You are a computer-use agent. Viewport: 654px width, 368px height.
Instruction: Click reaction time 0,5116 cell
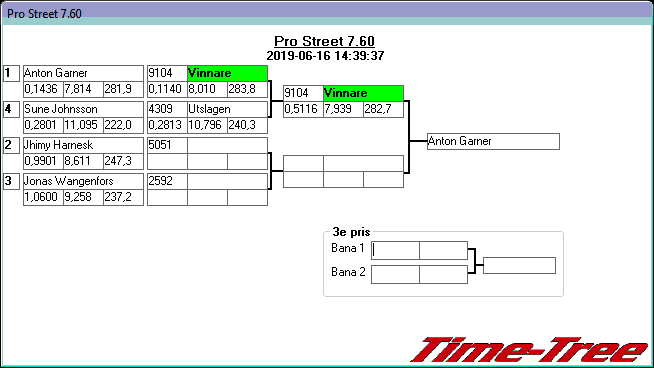click(303, 109)
